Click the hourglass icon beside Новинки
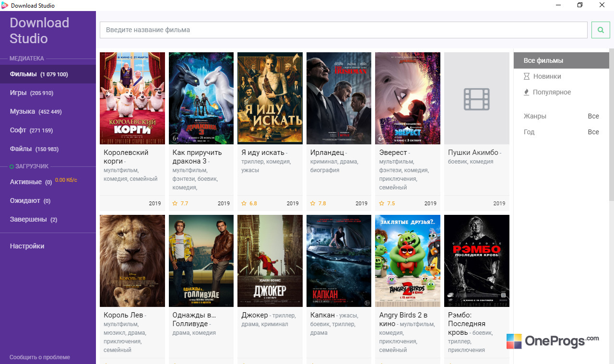 [x=527, y=77]
